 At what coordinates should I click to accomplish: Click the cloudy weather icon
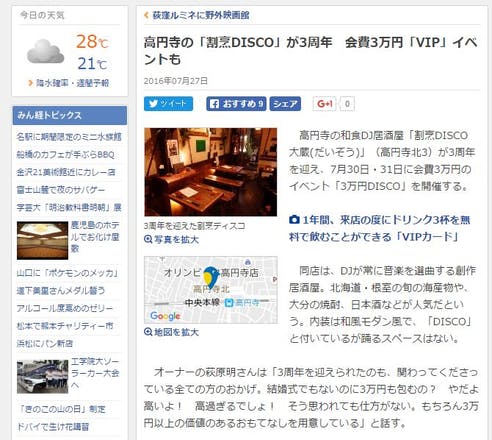click(x=45, y=51)
